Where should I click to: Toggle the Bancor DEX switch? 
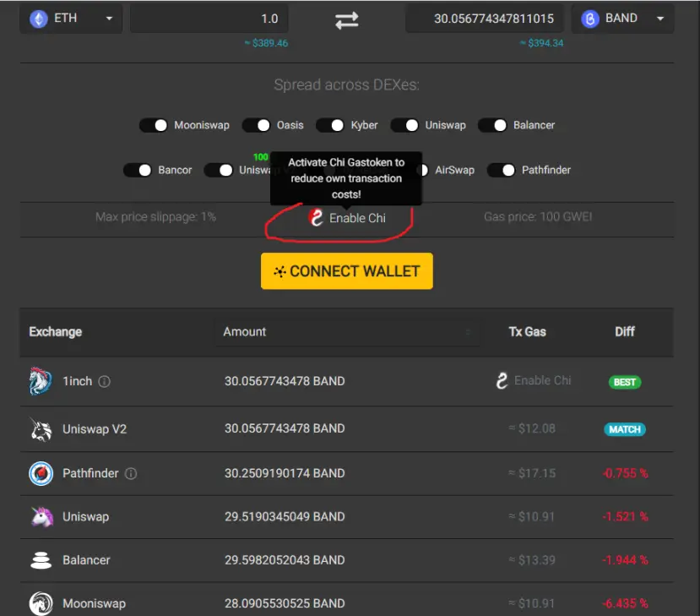(138, 170)
